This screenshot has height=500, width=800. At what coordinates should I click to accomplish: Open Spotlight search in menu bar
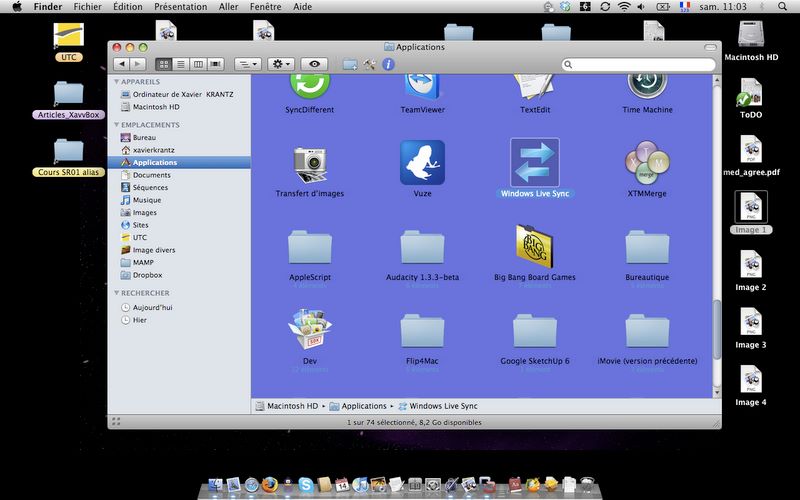(782, 7)
